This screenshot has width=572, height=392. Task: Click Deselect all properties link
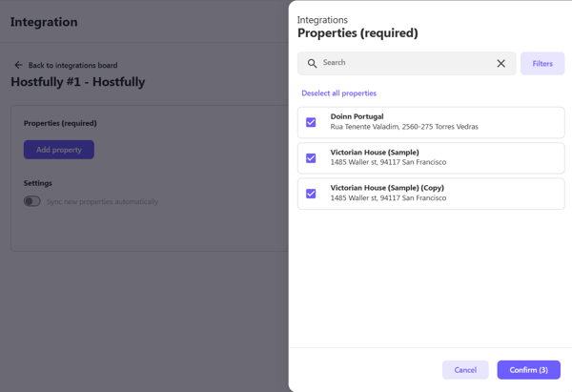(338, 93)
